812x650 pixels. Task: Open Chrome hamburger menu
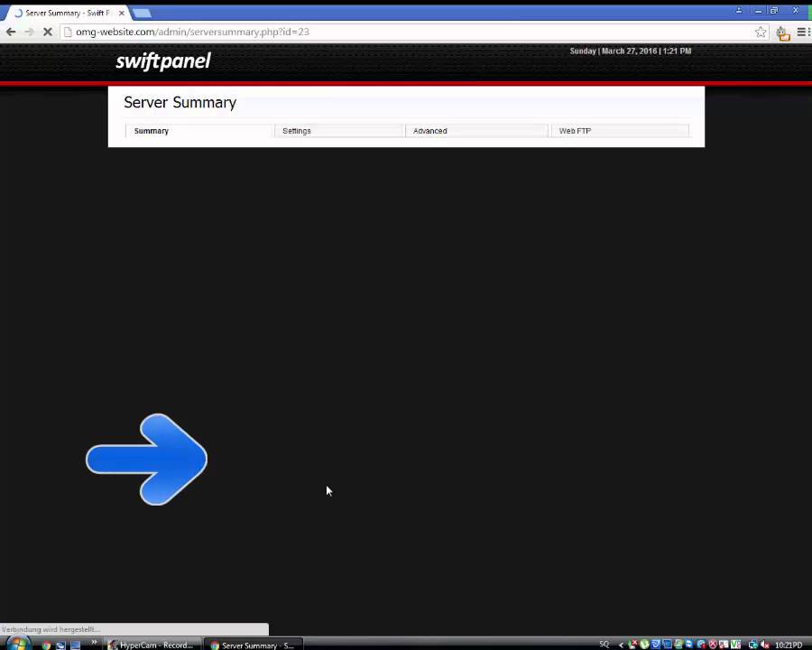pos(801,32)
